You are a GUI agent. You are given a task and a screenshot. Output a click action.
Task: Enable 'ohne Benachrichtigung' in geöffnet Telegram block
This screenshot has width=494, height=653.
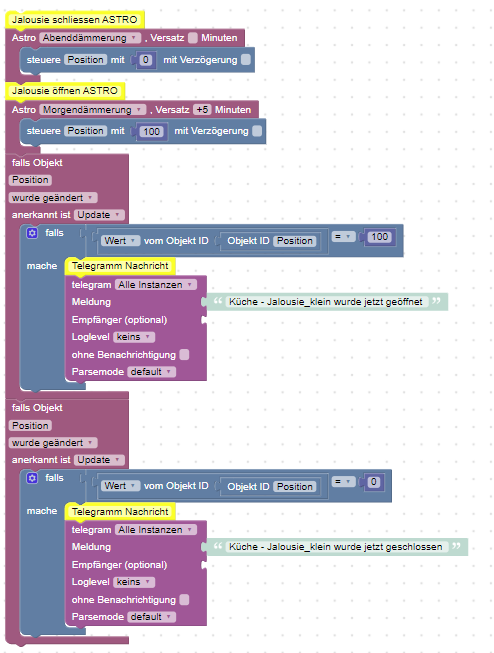(x=184, y=354)
